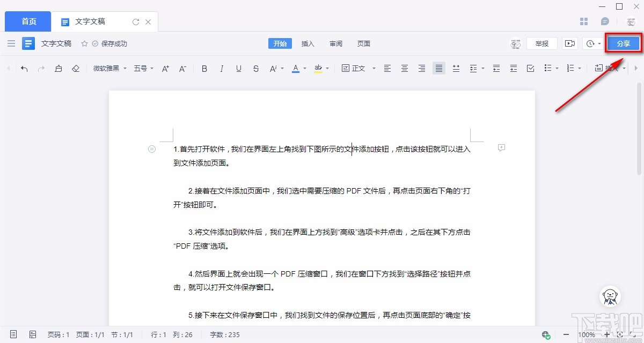Open the history clock dropdown
Viewport: 644px width, 343px height.
click(593, 43)
